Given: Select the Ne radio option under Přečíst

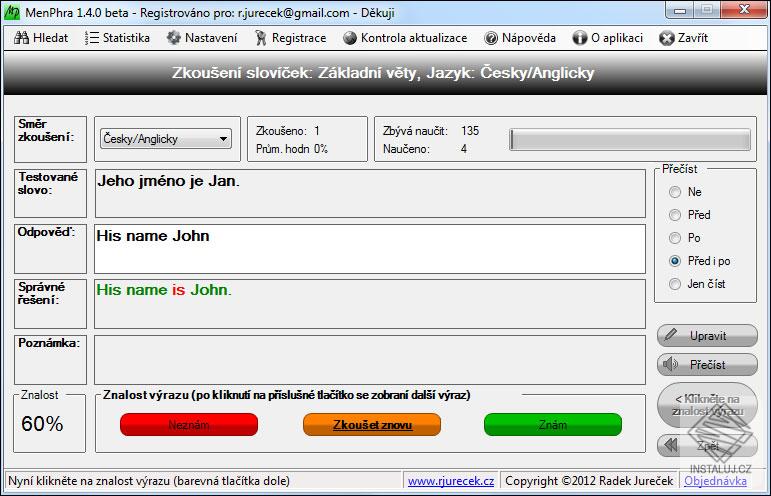Looking at the screenshot, I should 675,192.
